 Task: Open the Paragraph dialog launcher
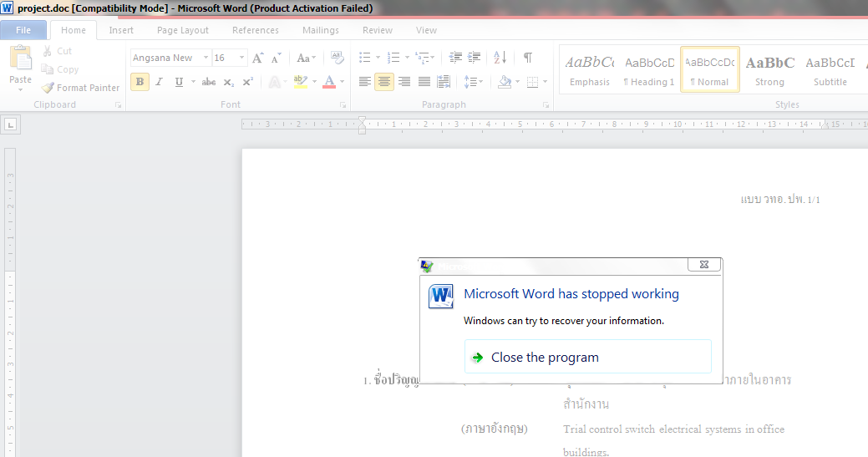[x=546, y=104]
